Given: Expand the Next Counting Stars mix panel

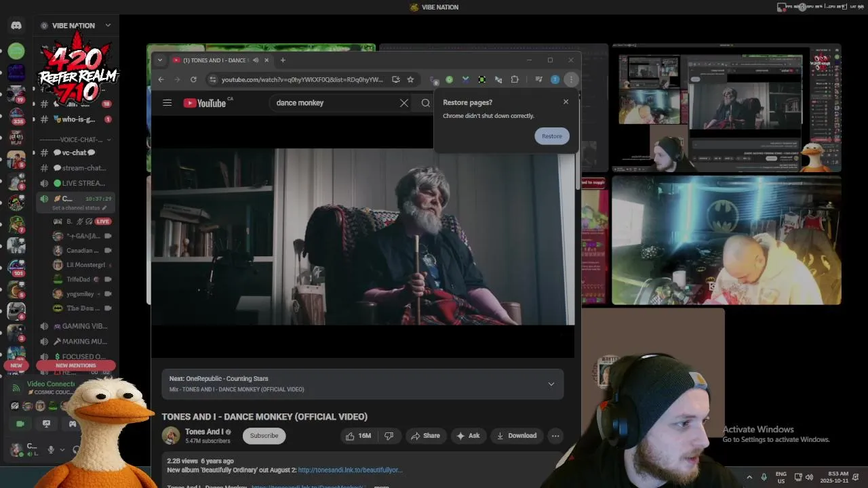Looking at the screenshot, I should pos(551,384).
